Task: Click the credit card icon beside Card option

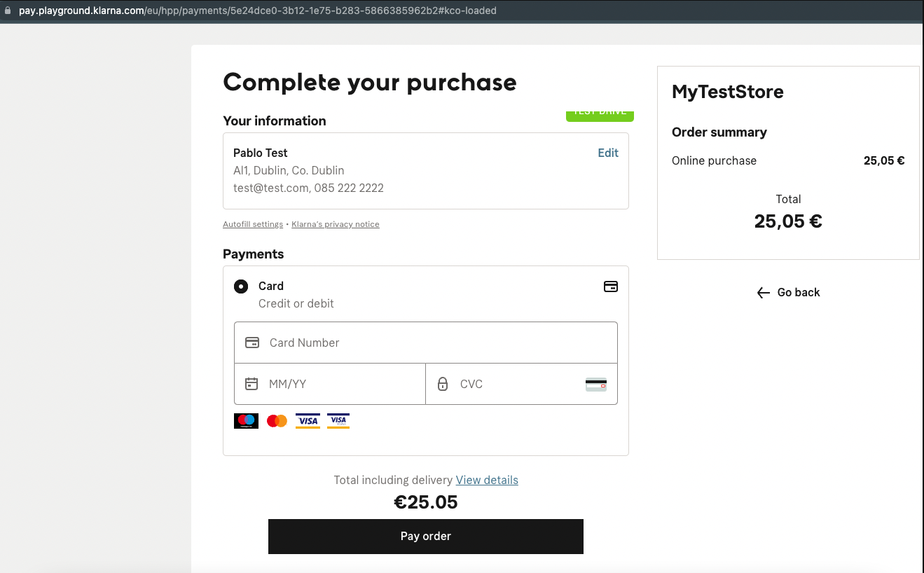Action: click(610, 286)
